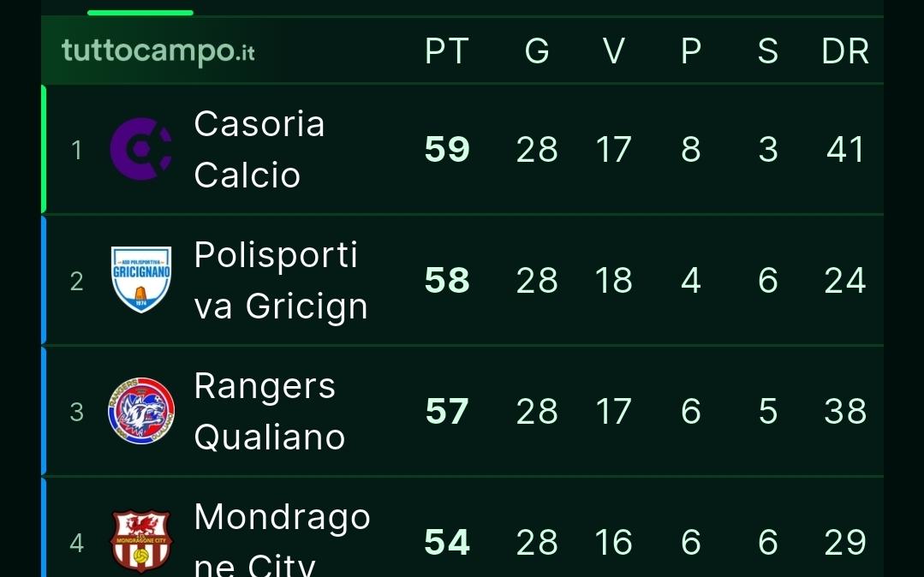Open the Mondragone City crest icon
The height and width of the screenshot is (577, 924).
(141, 540)
